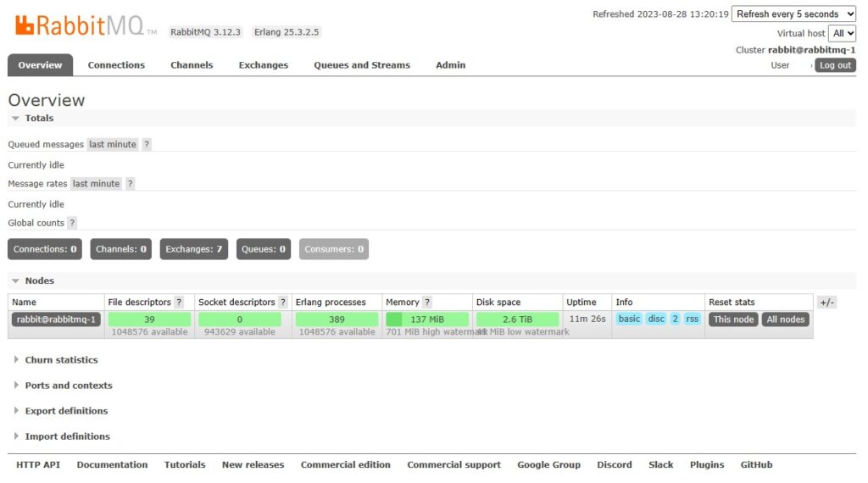Open the Slack link
This screenshot has height=483, width=868.
[661, 464]
